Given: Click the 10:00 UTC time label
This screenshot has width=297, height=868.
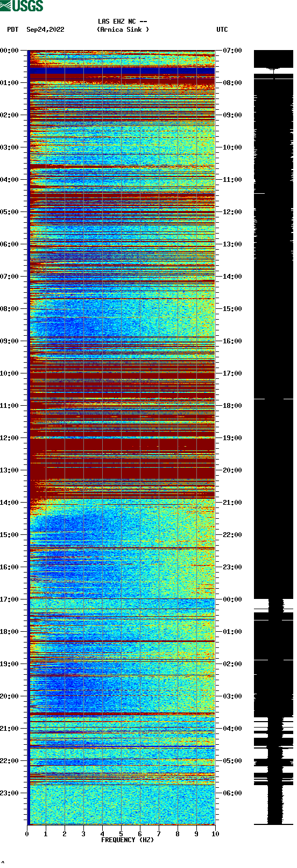Looking at the screenshot, I should click(232, 147).
